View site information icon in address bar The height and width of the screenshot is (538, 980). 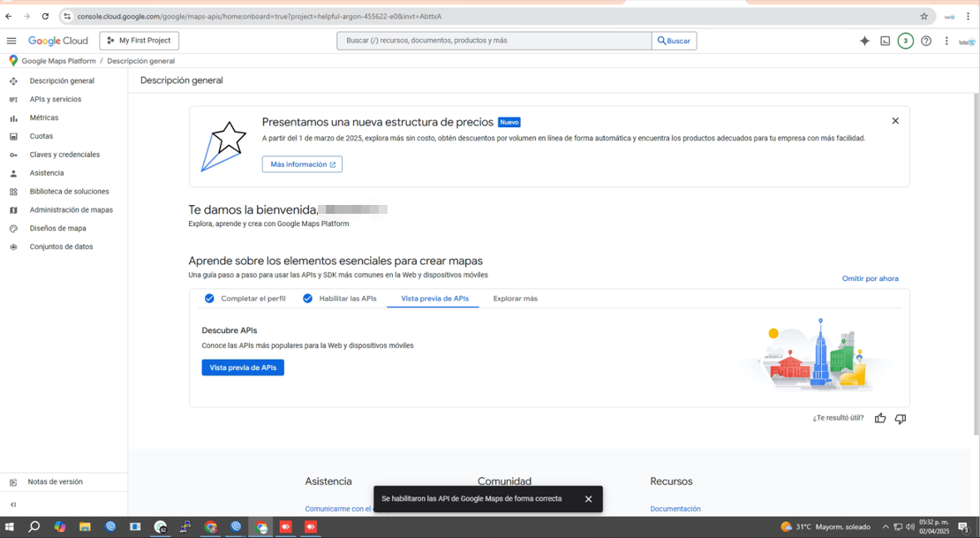tap(67, 16)
